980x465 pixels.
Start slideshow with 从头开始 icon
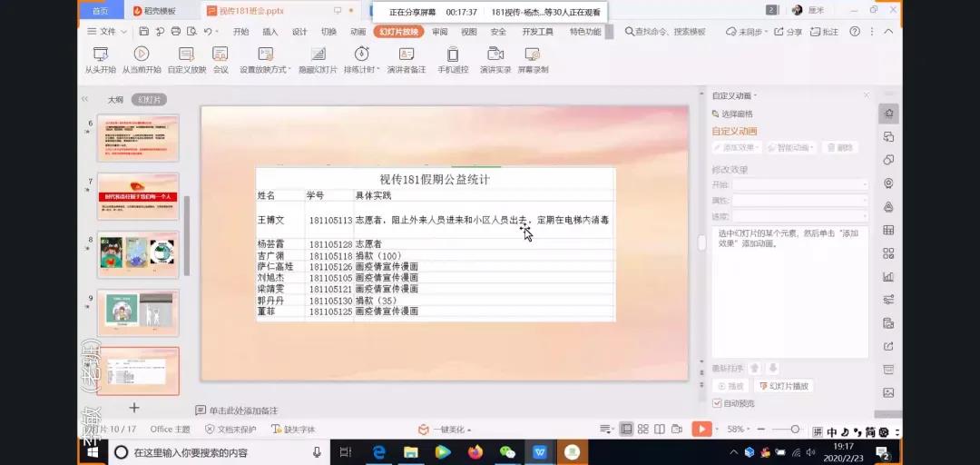tap(100, 54)
